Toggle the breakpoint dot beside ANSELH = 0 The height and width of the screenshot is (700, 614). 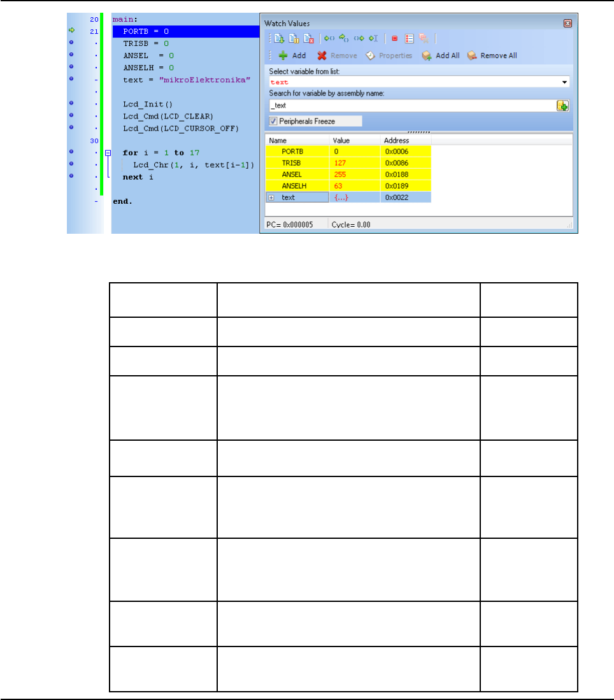[x=71, y=66]
